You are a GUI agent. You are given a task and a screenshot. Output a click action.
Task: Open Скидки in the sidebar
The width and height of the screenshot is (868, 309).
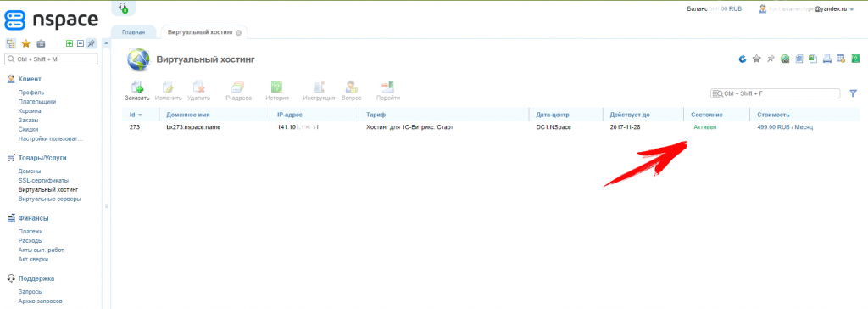click(x=28, y=129)
